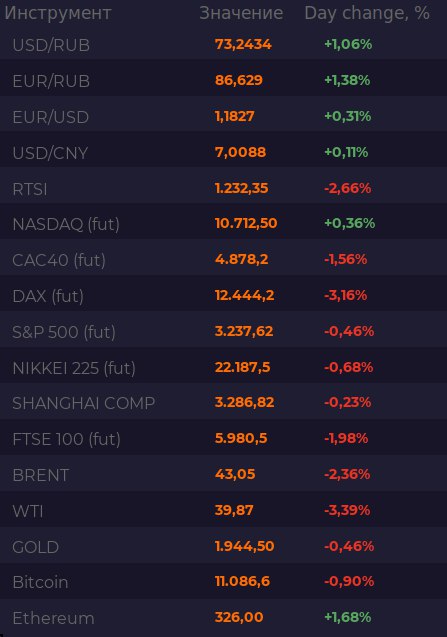Viewport: 447px width, 637px height.
Task: Open FTSE 100 (fut) instrument
Action: (224, 439)
